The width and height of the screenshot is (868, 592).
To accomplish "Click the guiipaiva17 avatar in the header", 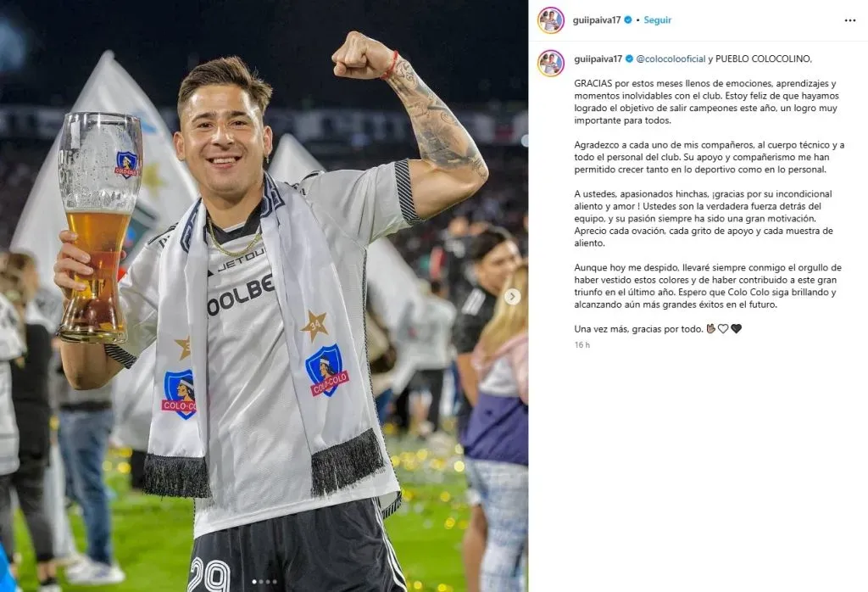I will (551, 20).
